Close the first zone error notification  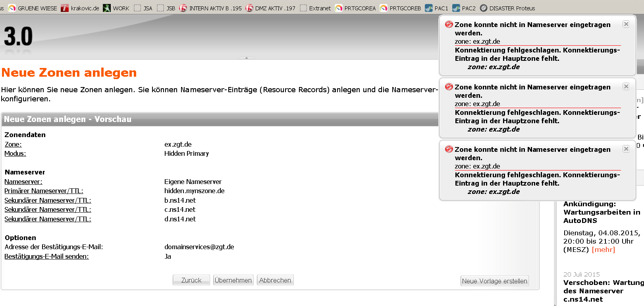[x=626, y=24]
